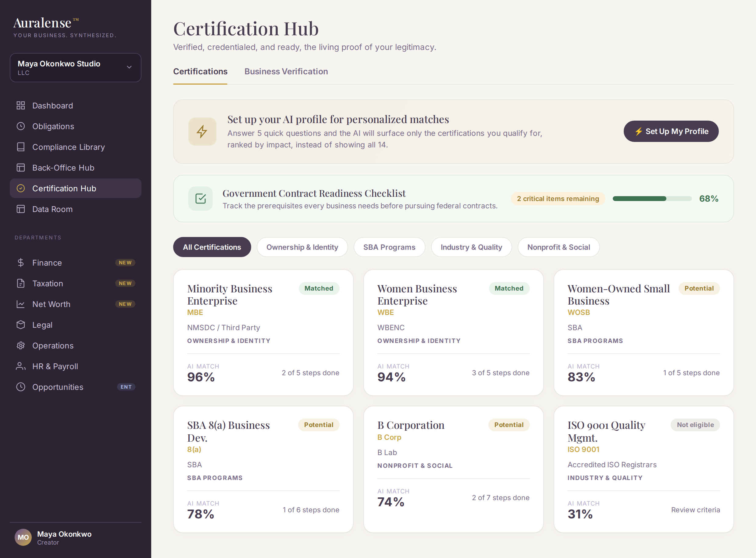Click the Legal box icon
The image size is (756, 558).
[21, 325]
